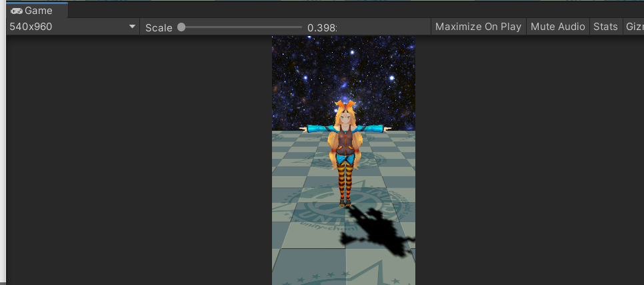Toggle Maximize On Play
This screenshot has height=285, width=644.
[x=479, y=27]
